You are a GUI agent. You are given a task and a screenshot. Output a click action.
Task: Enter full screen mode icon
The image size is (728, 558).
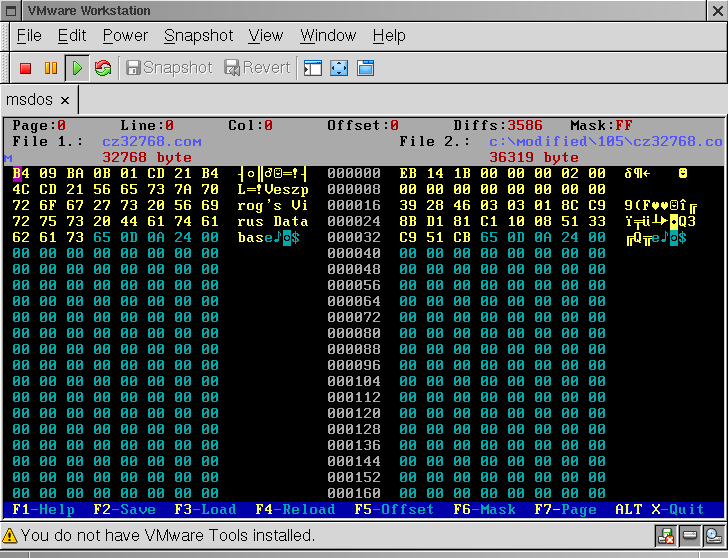tap(339, 68)
